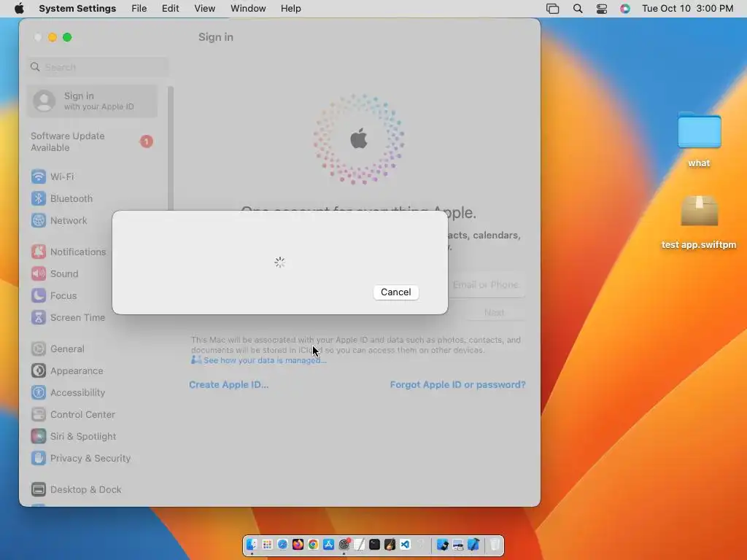The image size is (747, 560).
Task: Launch GarageBand from the Dock
Action: coord(390,544)
